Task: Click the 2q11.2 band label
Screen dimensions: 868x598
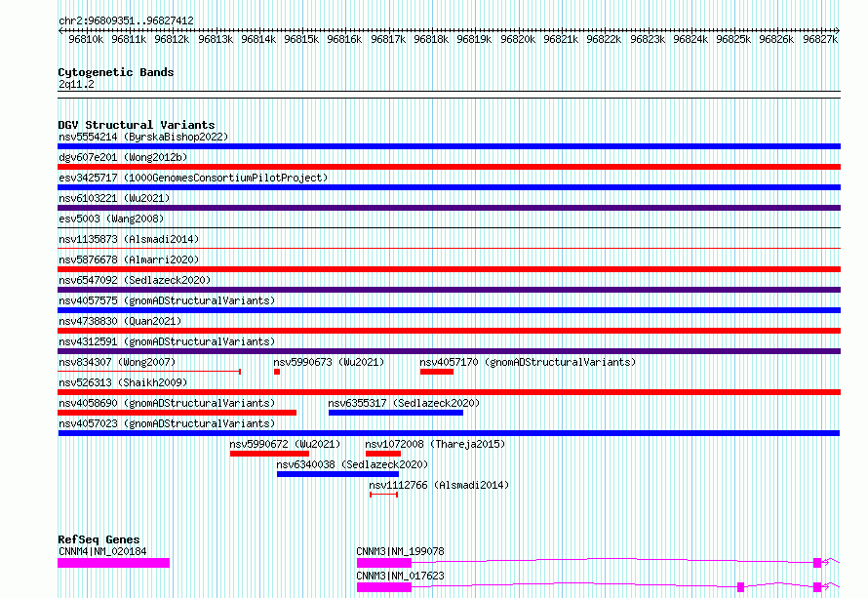Action: 76,85
